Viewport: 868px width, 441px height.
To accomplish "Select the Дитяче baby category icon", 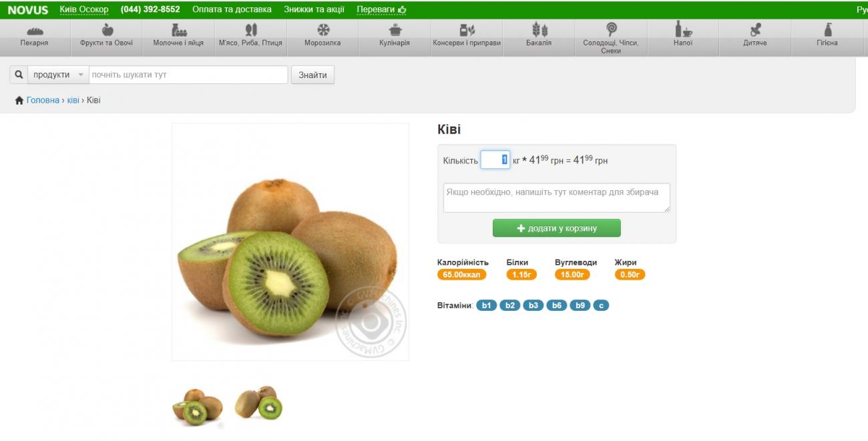I will click(755, 30).
